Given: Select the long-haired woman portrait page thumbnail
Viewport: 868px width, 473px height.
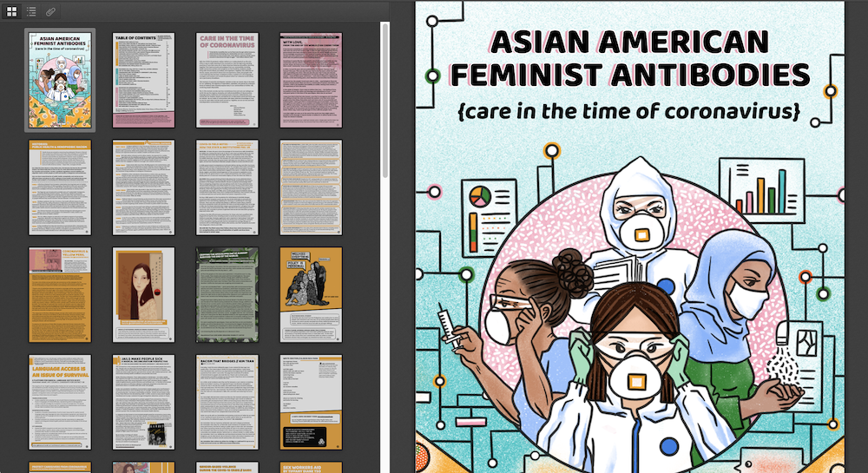Looking at the screenshot, I should point(144,295).
